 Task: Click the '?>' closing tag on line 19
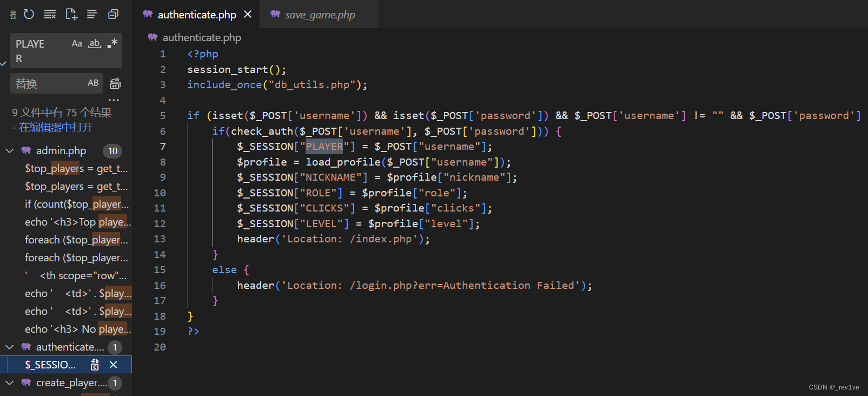193,331
